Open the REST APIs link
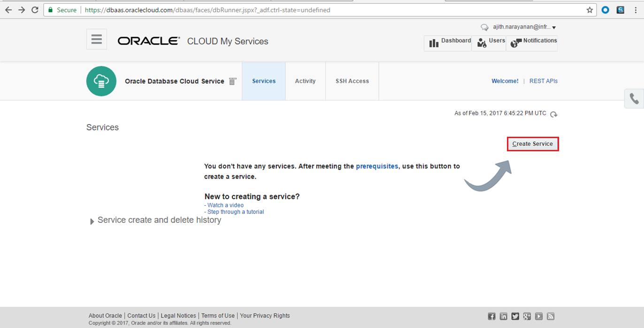 pos(544,81)
